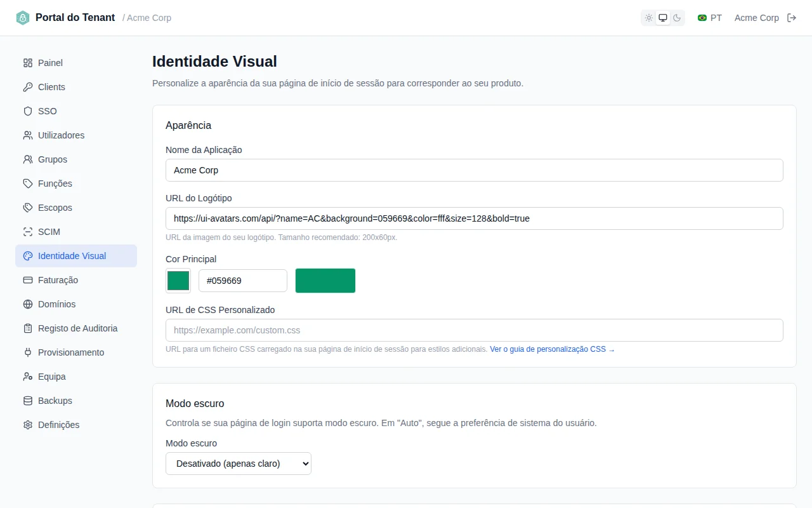Click the Equipa user-cog icon
Screen dimensions: 812x508
tap(28, 377)
